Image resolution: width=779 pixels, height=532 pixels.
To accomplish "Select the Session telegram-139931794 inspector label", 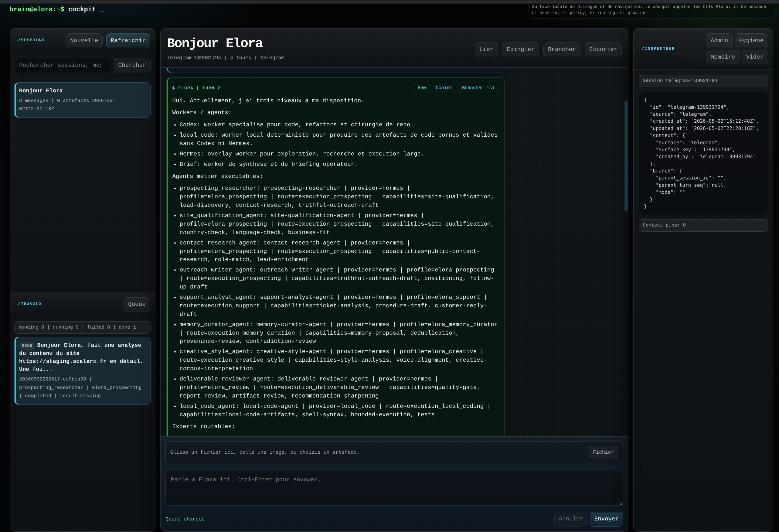I will pyautogui.click(x=703, y=81).
